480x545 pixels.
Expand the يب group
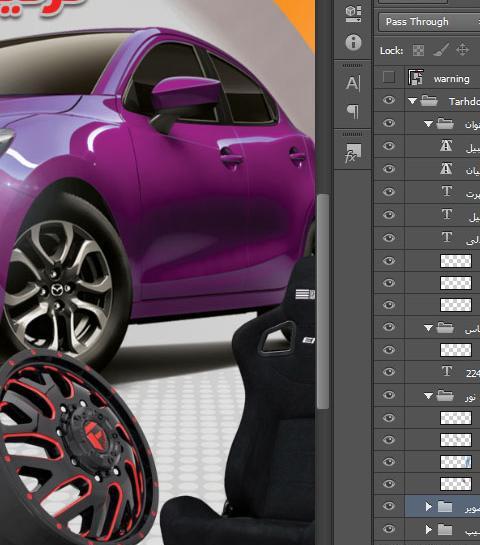(x=429, y=530)
